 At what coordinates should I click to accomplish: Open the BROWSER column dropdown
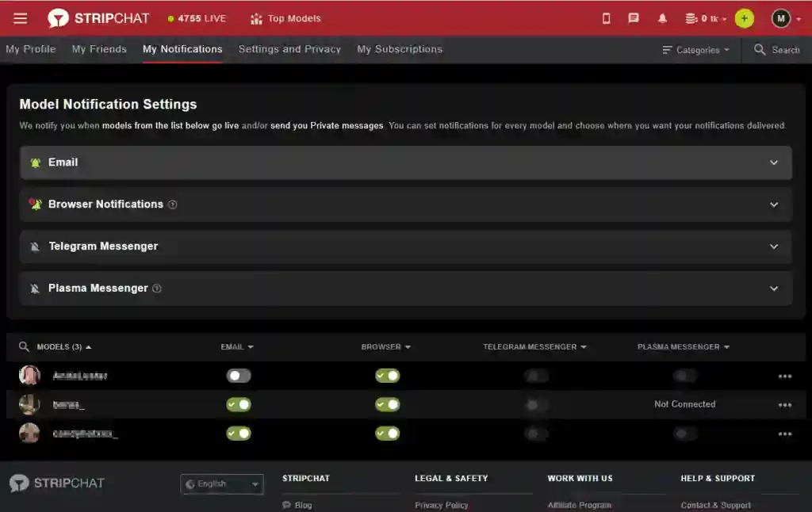[386, 347]
